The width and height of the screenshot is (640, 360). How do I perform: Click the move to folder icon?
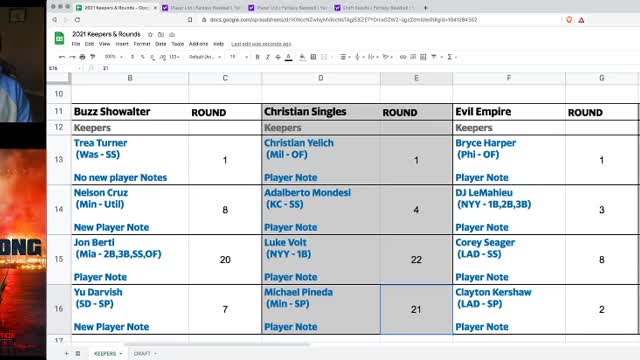[x=161, y=34]
